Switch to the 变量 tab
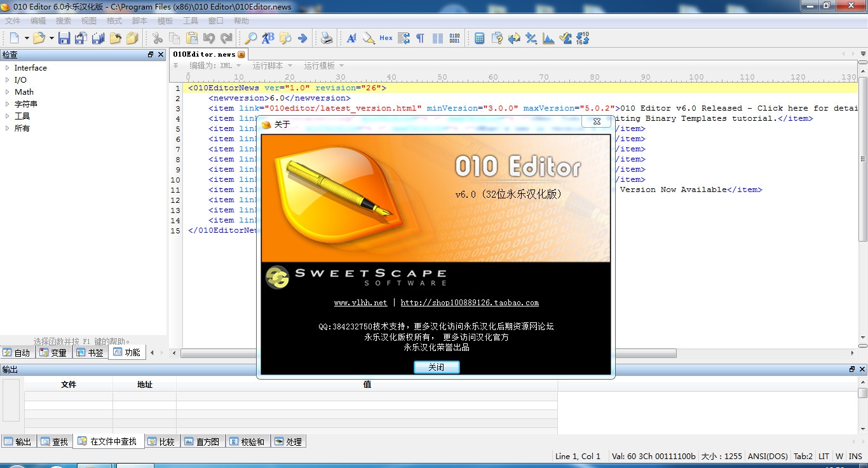Image resolution: width=868 pixels, height=468 pixels. (53, 352)
